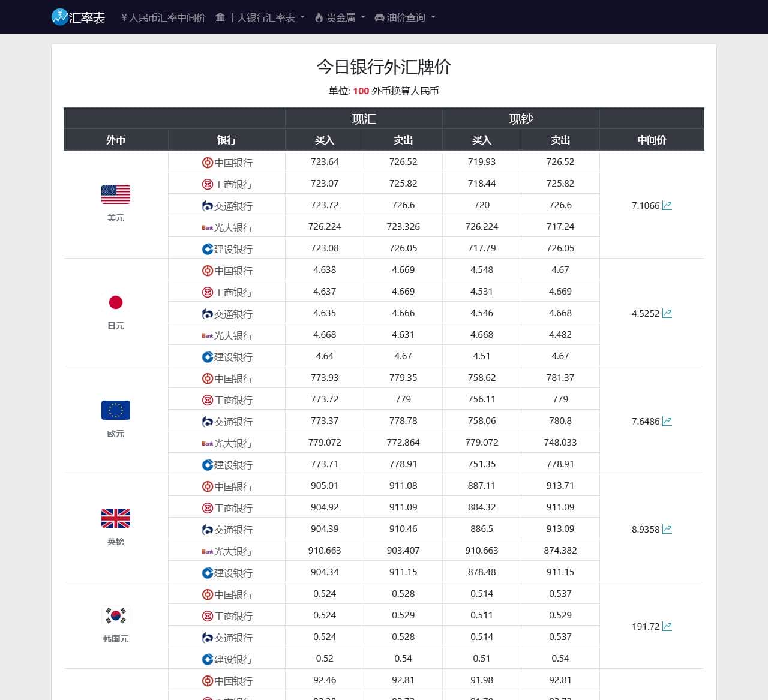Screen dimensions: 768x700
Task: Open the trend chart icon beside 4.5252
Action: [667, 313]
